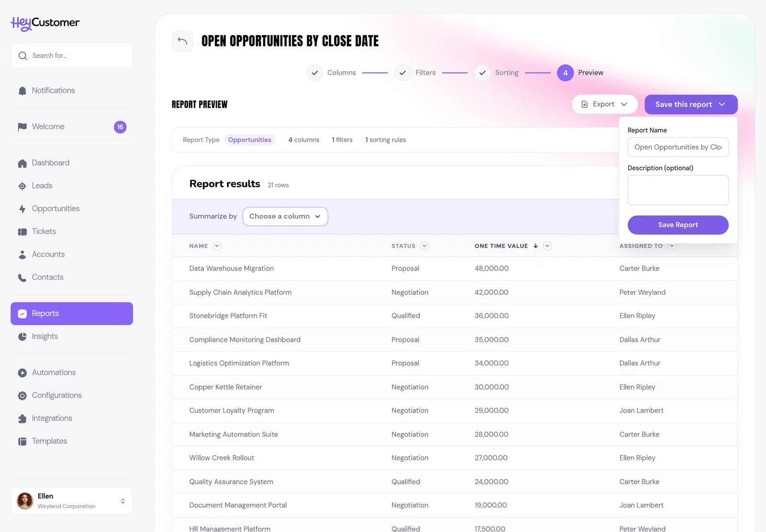
Task: Open Notifications in the sidebar
Action: (72, 91)
